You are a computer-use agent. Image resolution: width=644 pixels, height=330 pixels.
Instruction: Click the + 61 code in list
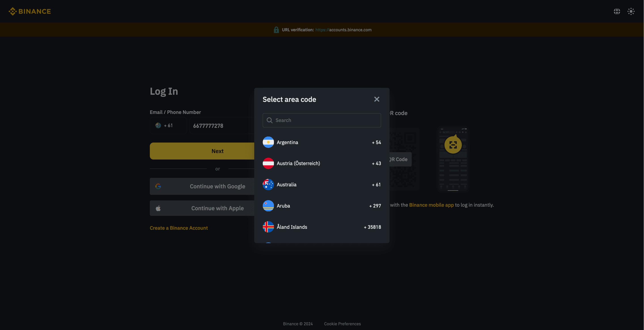point(376,185)
